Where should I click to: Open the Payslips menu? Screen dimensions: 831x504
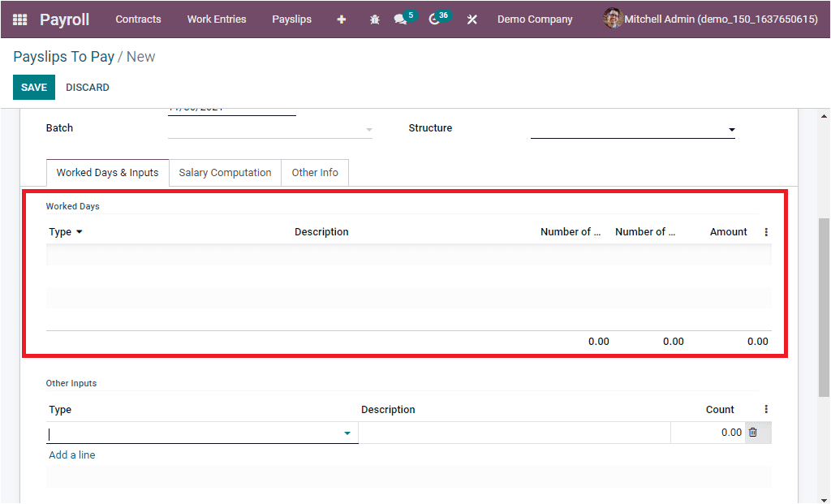[291, 19]
